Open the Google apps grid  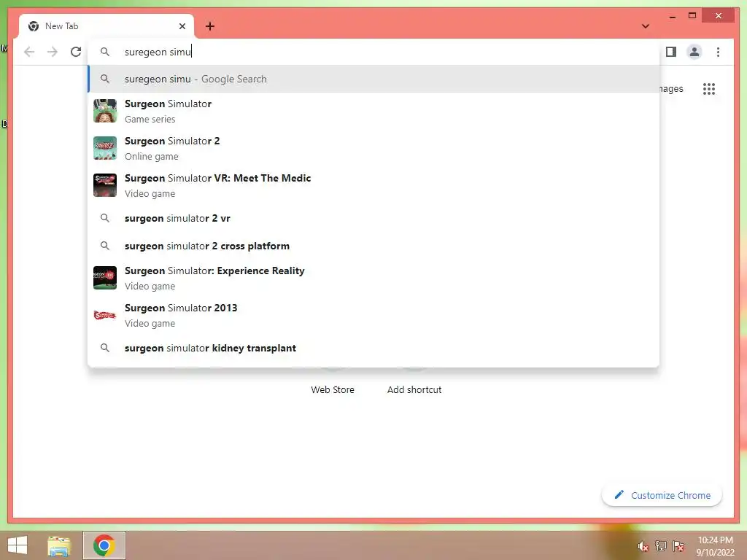pos(709,89)
